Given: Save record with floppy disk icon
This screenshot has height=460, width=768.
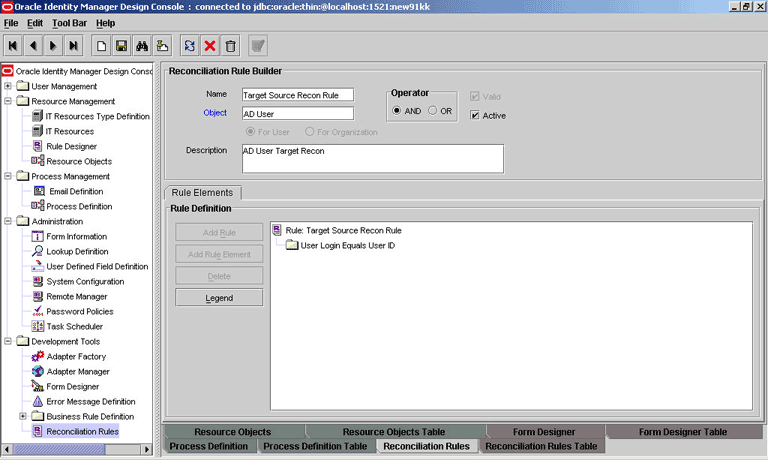Looking at the screenshot, I should click(121, 46).
